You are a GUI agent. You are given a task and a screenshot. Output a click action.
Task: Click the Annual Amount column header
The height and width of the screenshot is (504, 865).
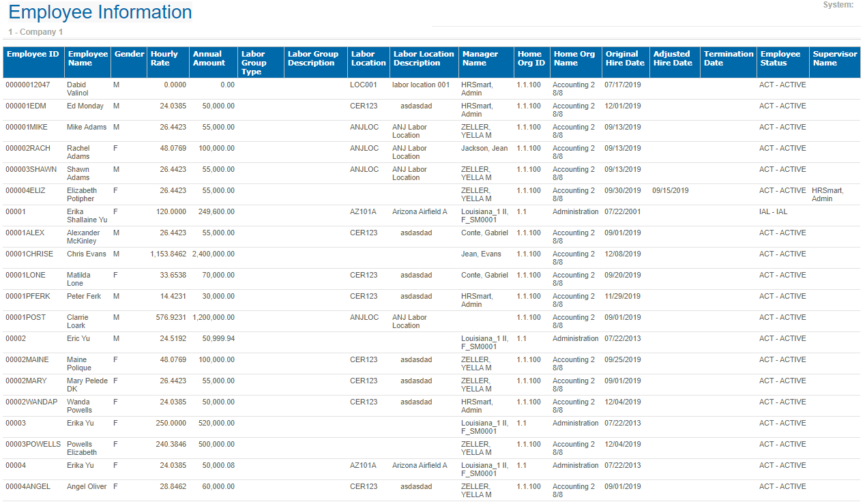208,59
